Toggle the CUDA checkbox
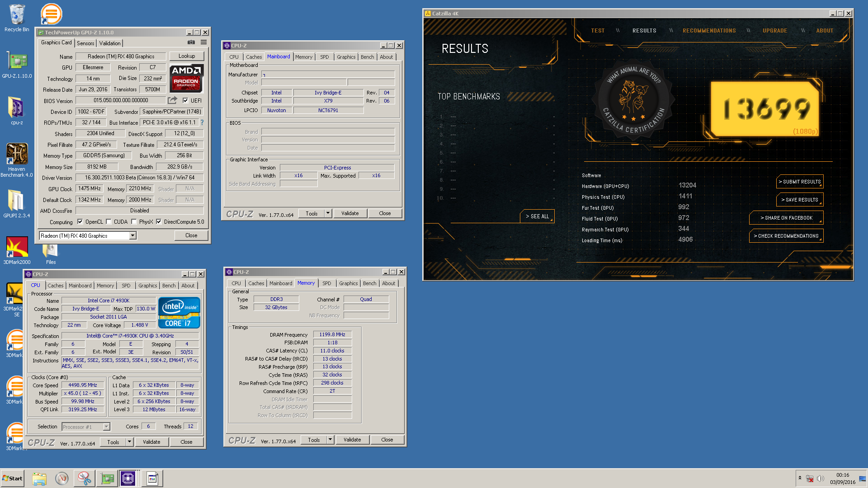This screenshot has width=868, height=488. [x=109, y=222]
